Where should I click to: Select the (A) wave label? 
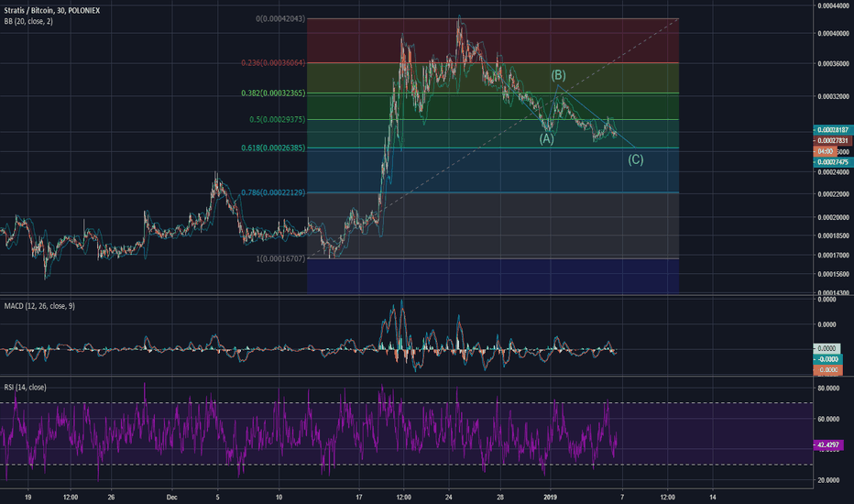click(546, 139)
